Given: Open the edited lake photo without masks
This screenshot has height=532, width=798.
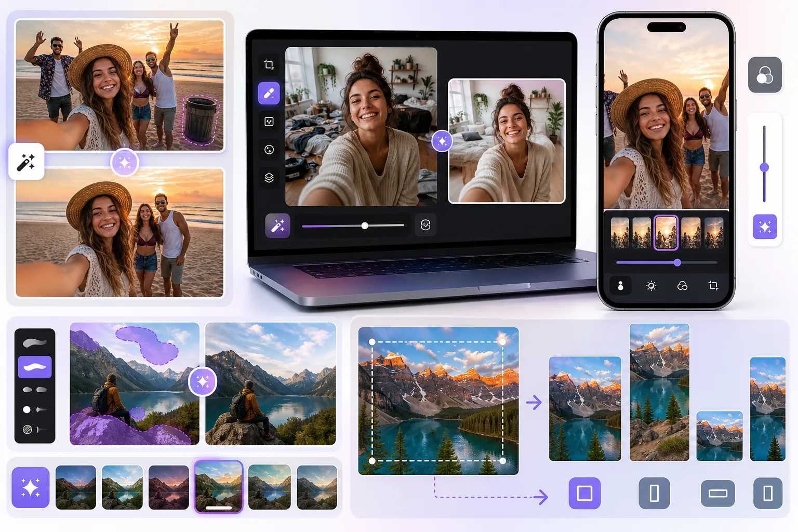Looking at the screenshot, I should pyautogui.click(x=271, y=384).
